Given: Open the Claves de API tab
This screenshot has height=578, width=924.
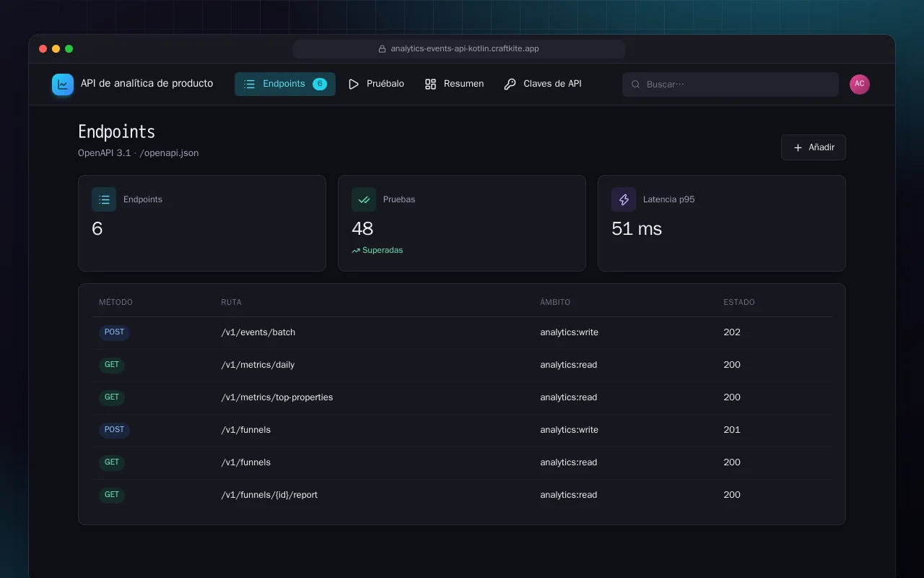Looking at the screenshot, I should point(543,84).
